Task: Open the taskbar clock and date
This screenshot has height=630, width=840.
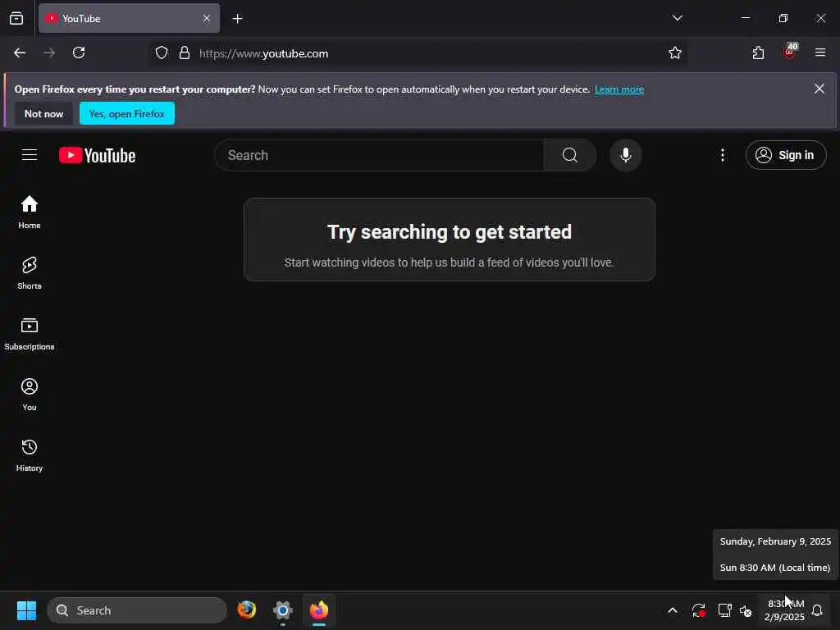Action: pos(784,610)
